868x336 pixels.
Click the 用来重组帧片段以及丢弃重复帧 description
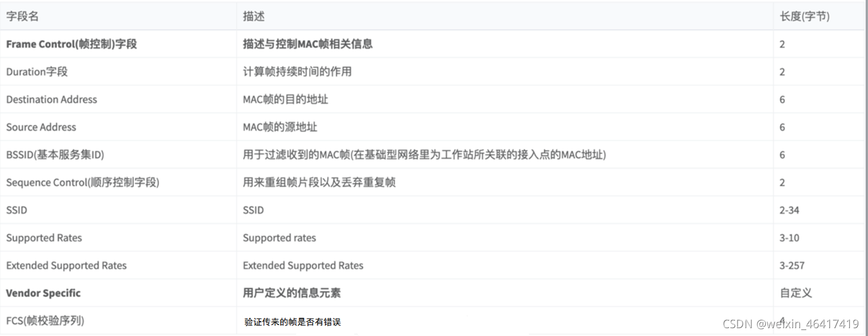click(x=319, y=182)
